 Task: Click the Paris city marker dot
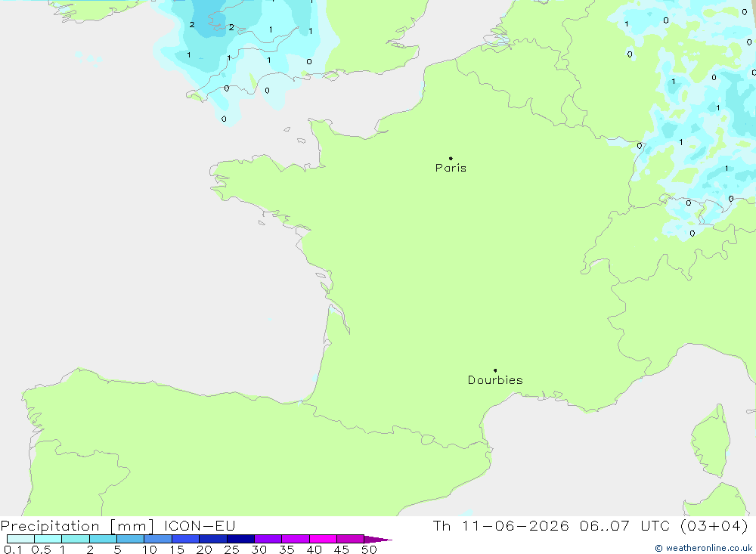pyautogui.click(x=451, y=158)
